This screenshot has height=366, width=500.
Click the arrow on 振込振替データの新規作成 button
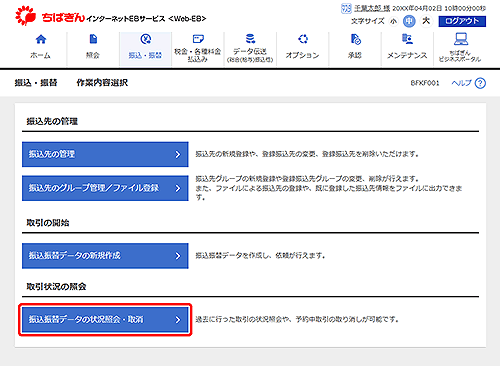[x=178, y=256]
